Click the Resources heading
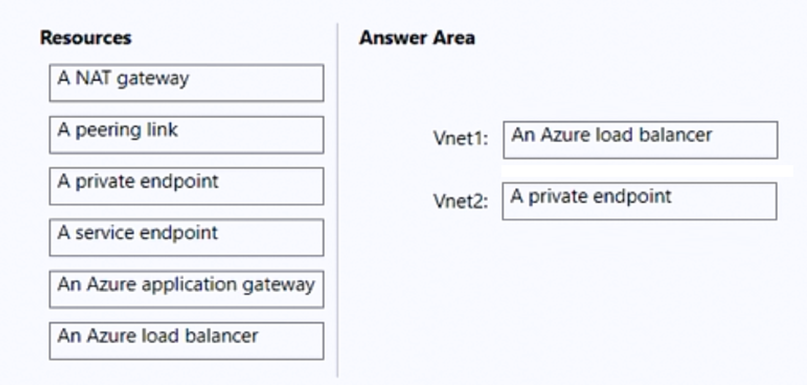The width and height of the screenshot is (807, 385). (x=86, y=38)
